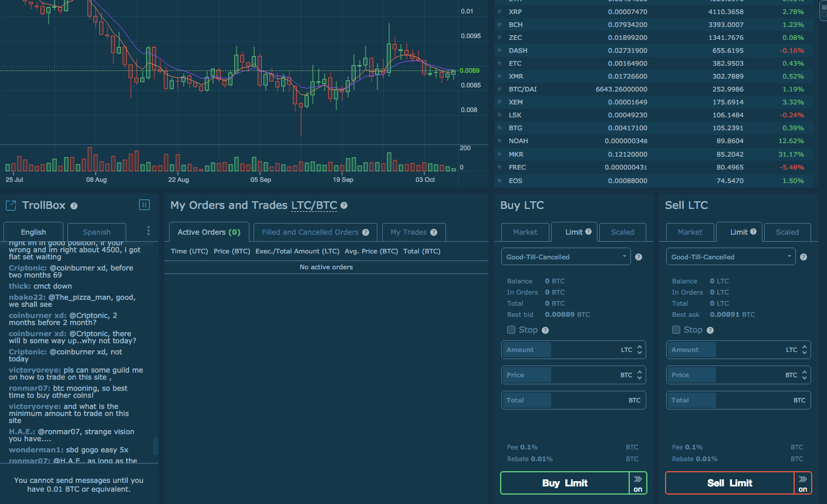The width and height of the screenshot is (827, 504).
Task: Mark DASH as a favorite market
Action: 499,50
